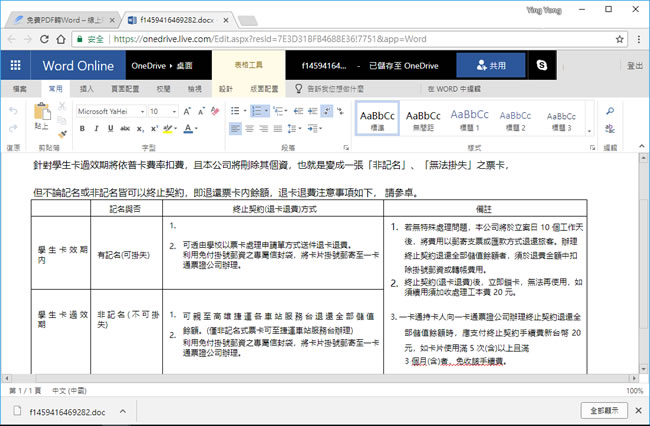Click the Cut scissors icon

[x=62, y=106]
